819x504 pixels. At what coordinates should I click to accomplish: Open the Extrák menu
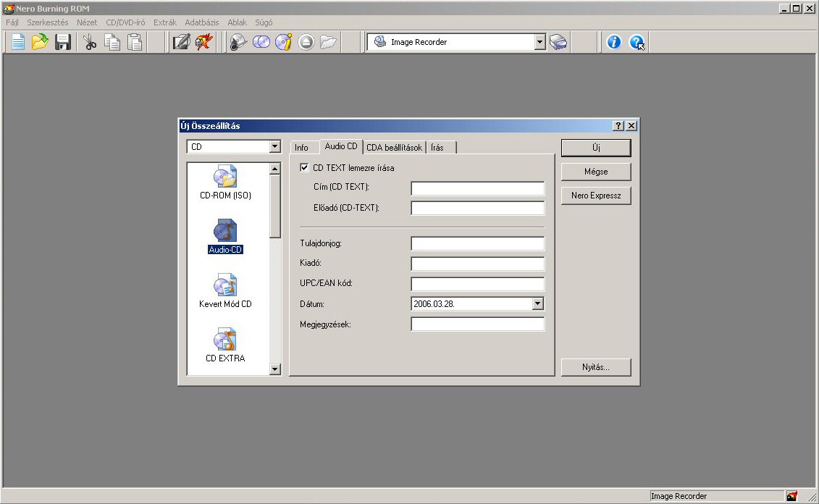[164, 22]
